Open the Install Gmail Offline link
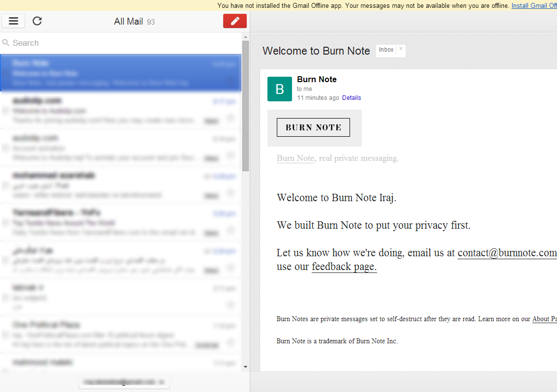The height and width of the screenshot is (392, 557). click(x=534, y=6)
